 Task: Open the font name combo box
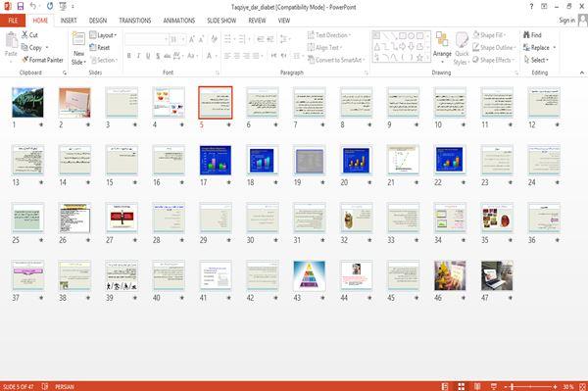point(146,39)
